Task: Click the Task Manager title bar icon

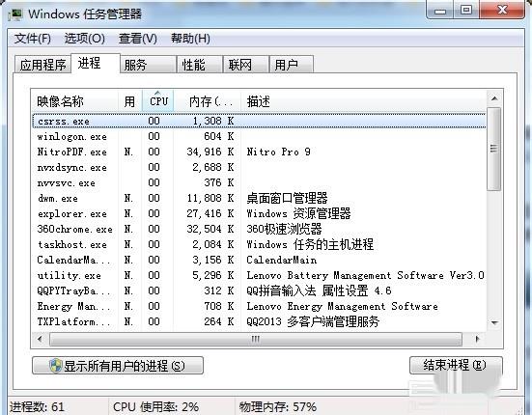Action: 15,14
